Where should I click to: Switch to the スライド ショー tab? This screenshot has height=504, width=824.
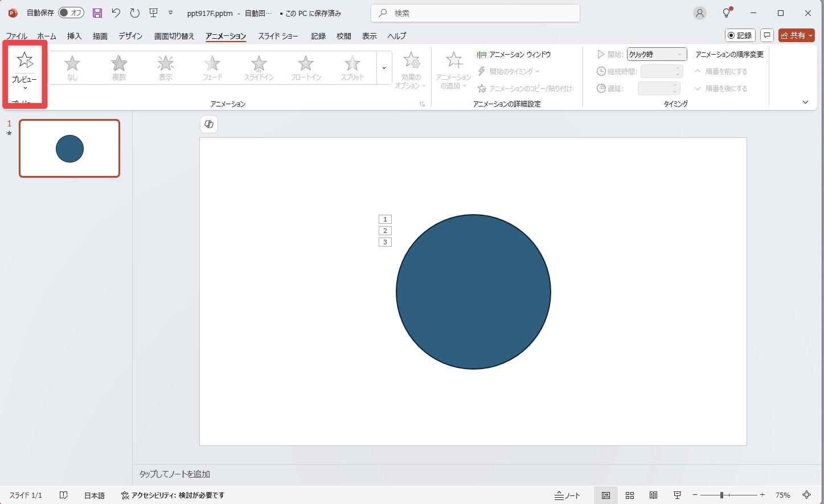(278, 36)
